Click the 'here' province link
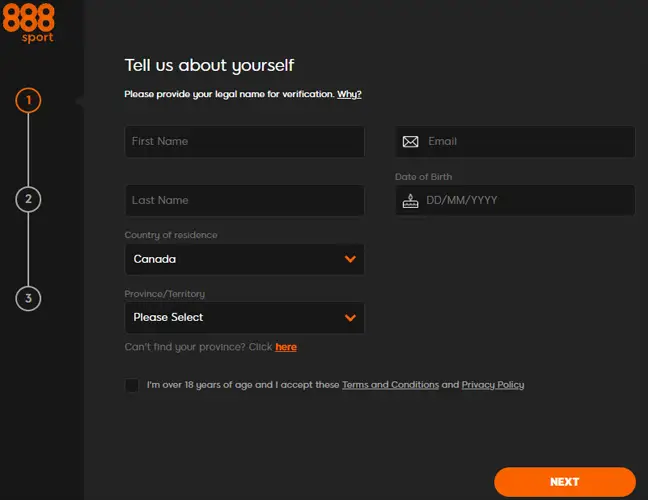The height and width of the screenshot is (500, 648). pos(286,347)
